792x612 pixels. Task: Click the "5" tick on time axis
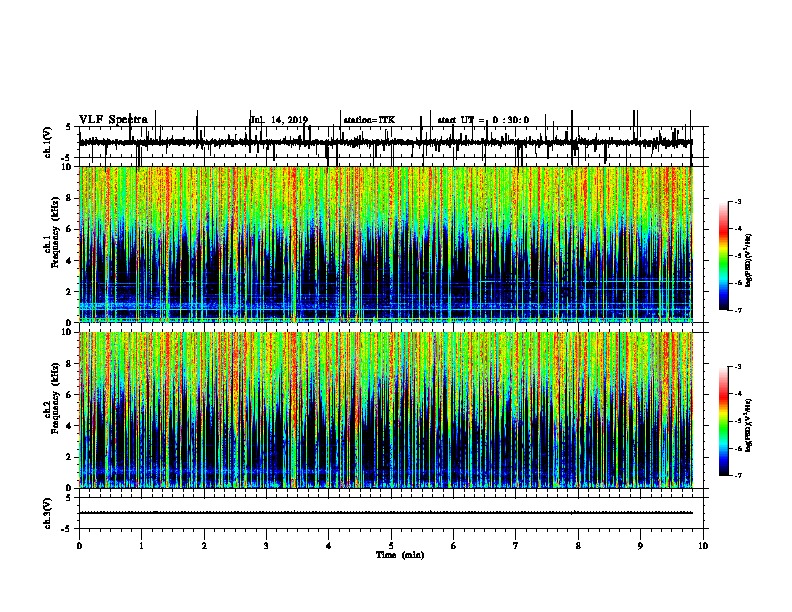(391, 546)
